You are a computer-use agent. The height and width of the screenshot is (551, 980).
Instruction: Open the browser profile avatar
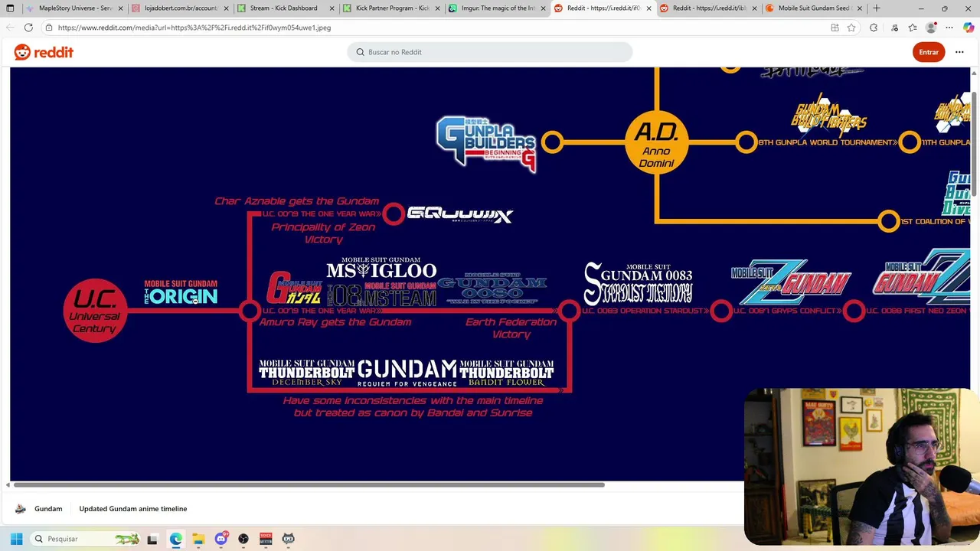pos(931,28)
